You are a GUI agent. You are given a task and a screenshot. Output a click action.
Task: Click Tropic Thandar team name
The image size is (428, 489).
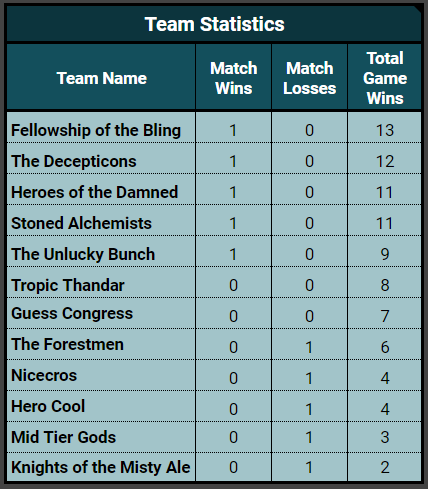click(68, 285)
